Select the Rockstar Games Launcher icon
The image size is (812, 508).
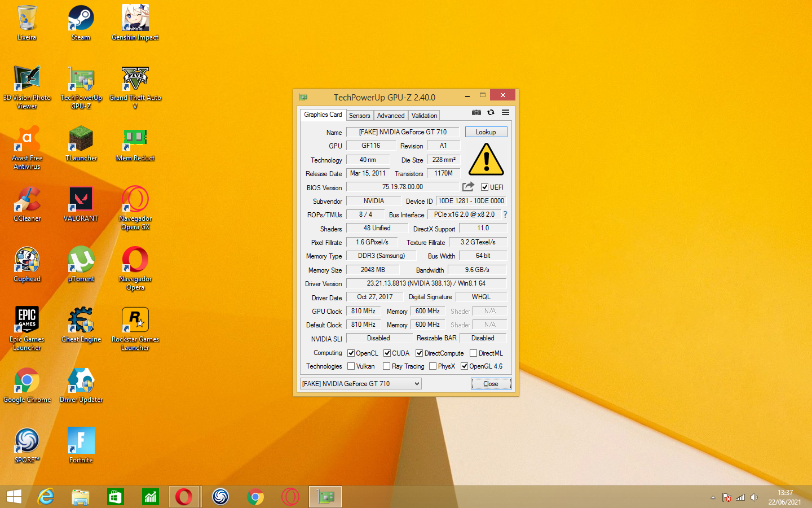click(x=135, y=329)
